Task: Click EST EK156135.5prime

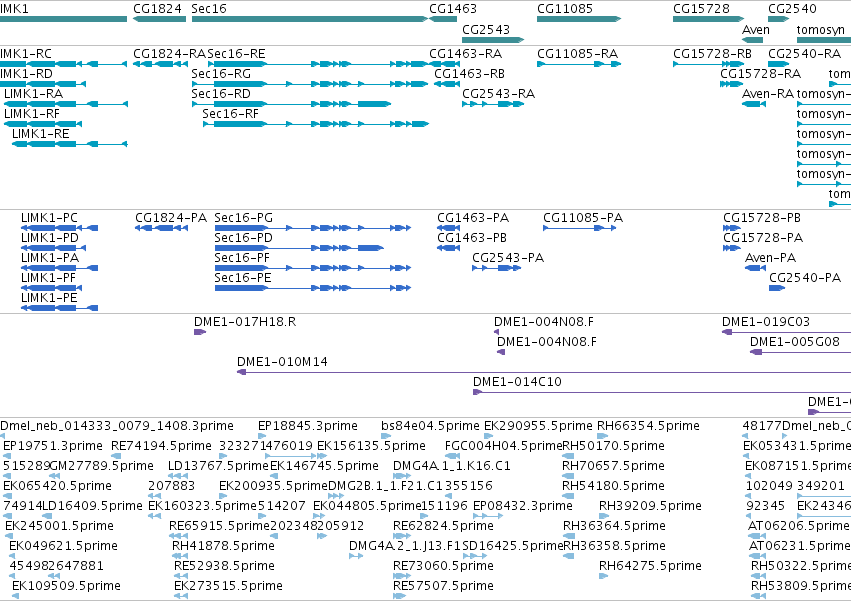Action: [x=371, y=446]
